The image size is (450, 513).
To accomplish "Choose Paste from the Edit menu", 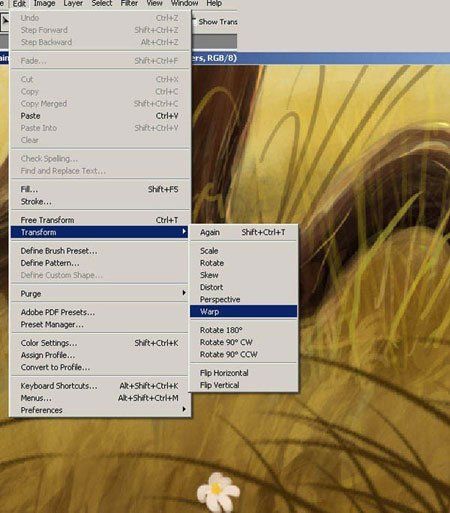I will 99,116.
